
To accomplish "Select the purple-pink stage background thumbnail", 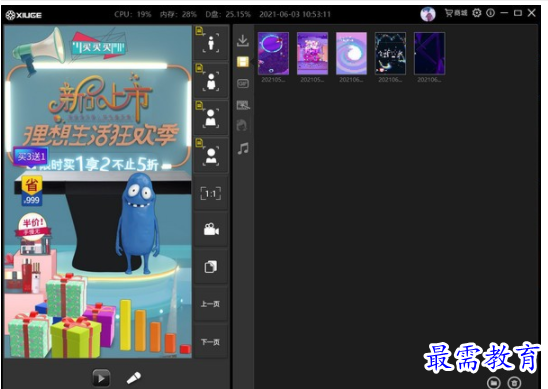I will point(312,53).
